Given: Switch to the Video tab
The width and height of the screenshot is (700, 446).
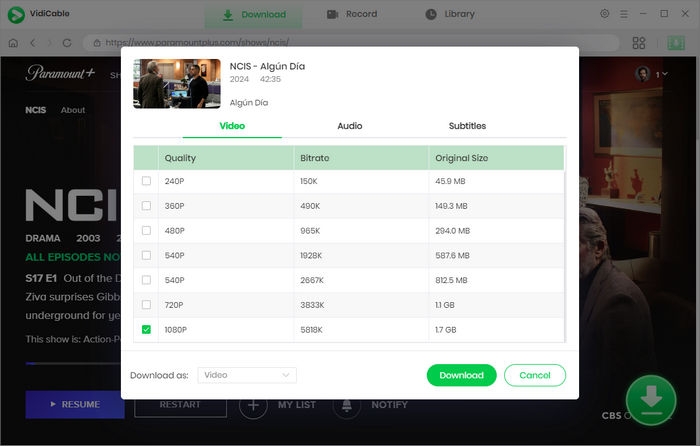Looking at the screenshot, I should tap(232, 126).
